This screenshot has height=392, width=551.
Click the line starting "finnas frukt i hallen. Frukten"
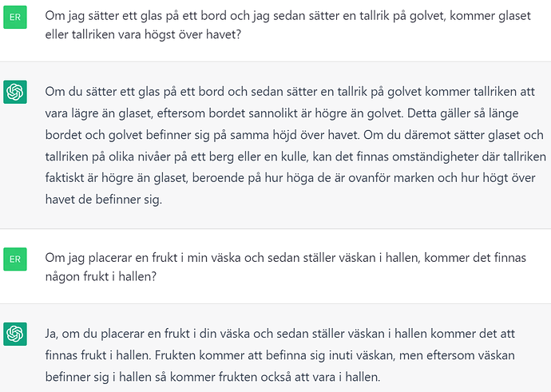coord(287,354)
